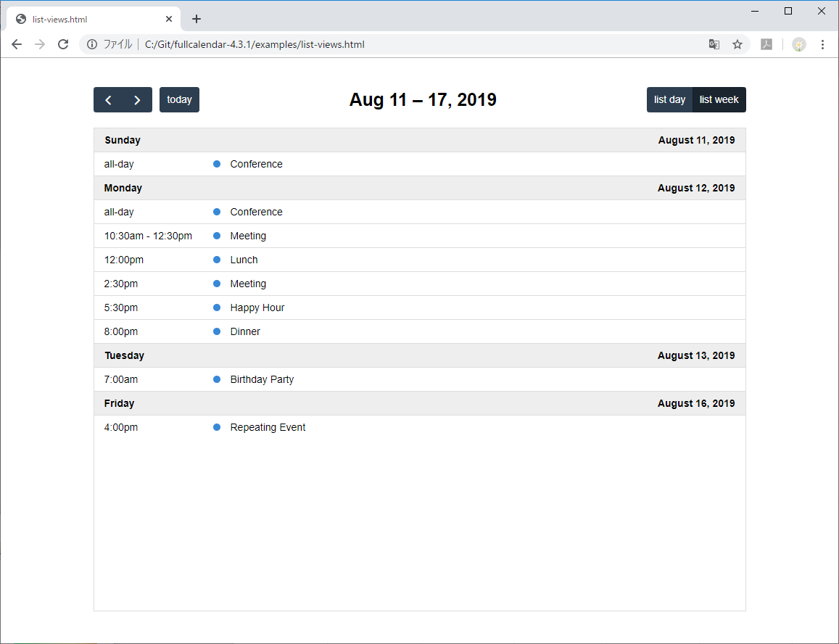Click the bookmark star icon
This screenshot has width=839, height=644.
[x=737, y=44]
